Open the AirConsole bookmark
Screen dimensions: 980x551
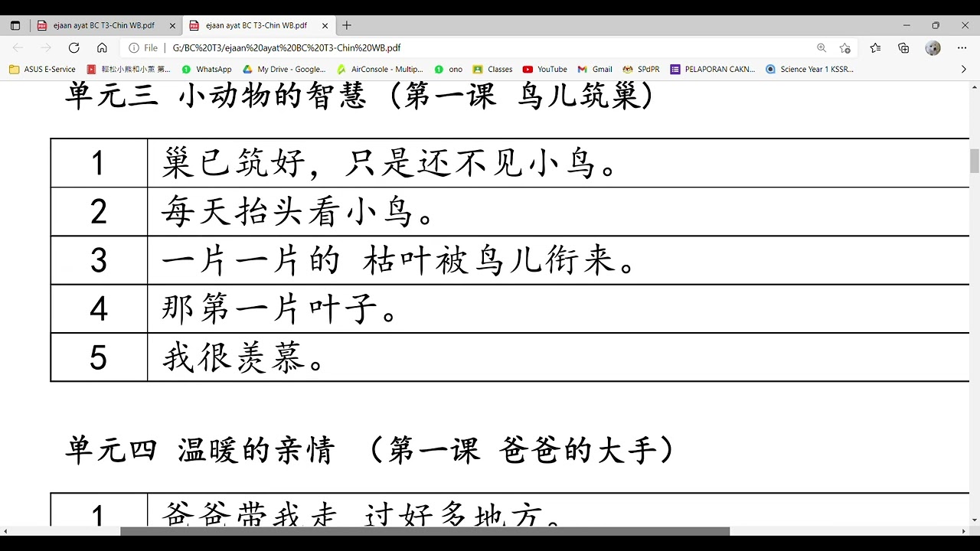380,69
